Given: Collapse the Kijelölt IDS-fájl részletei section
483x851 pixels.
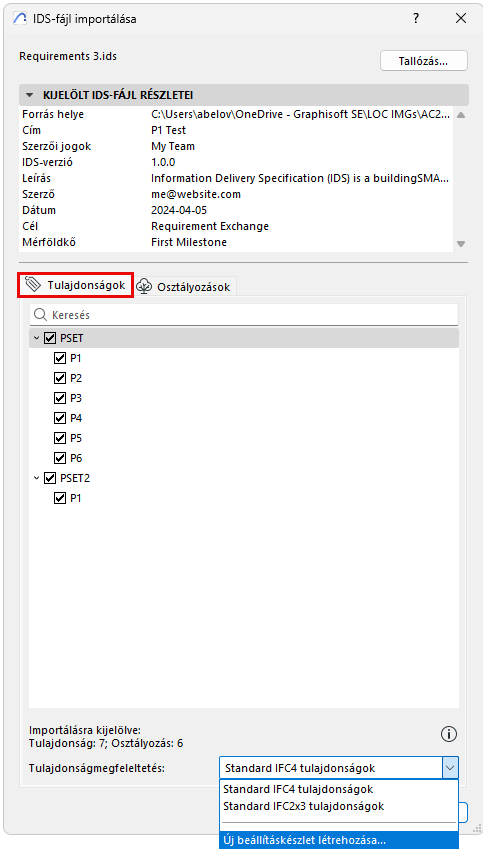Looking at the screenshot, I should click(28, 96).
